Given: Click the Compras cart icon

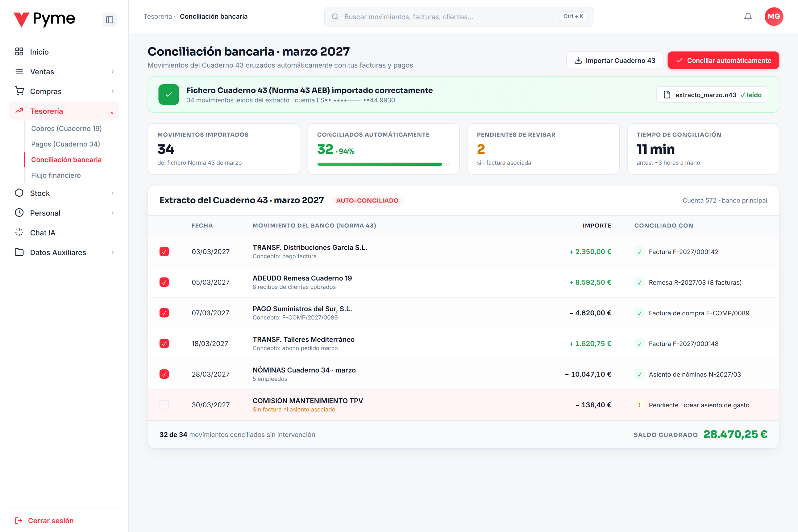Looking at the screenshot, I should point(19,91).
